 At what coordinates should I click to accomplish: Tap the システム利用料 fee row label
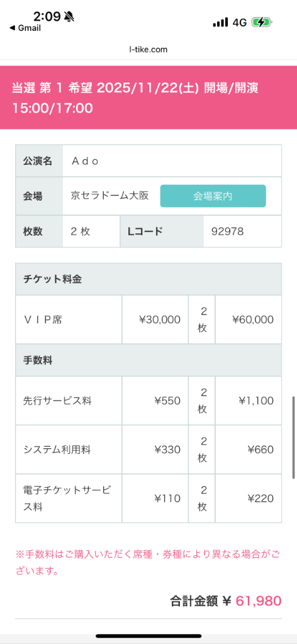pos(57,450)
